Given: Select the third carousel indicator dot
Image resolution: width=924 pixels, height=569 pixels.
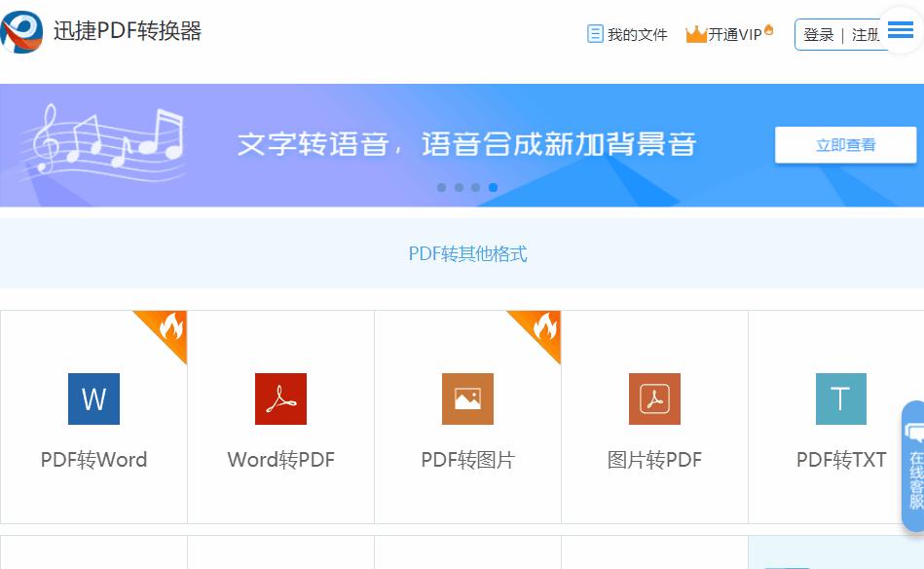Looking at the screenshot, I should tap(476, 187).
